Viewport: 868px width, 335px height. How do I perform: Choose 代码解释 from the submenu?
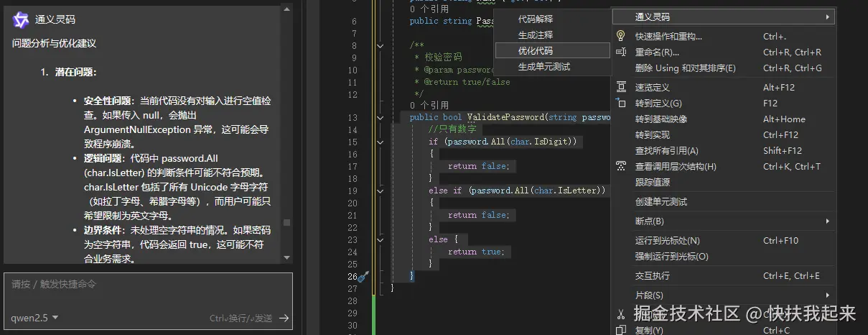(x=553, y=19)
